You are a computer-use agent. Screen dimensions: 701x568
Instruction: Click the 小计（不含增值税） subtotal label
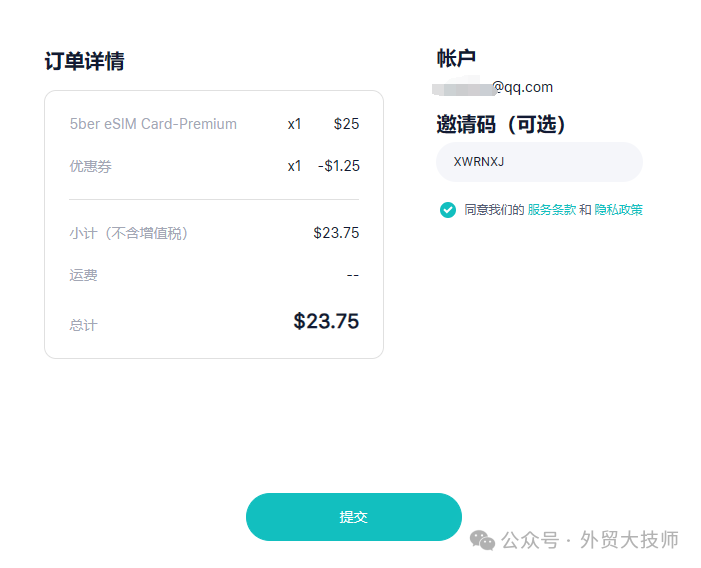(x=129, y=233)
